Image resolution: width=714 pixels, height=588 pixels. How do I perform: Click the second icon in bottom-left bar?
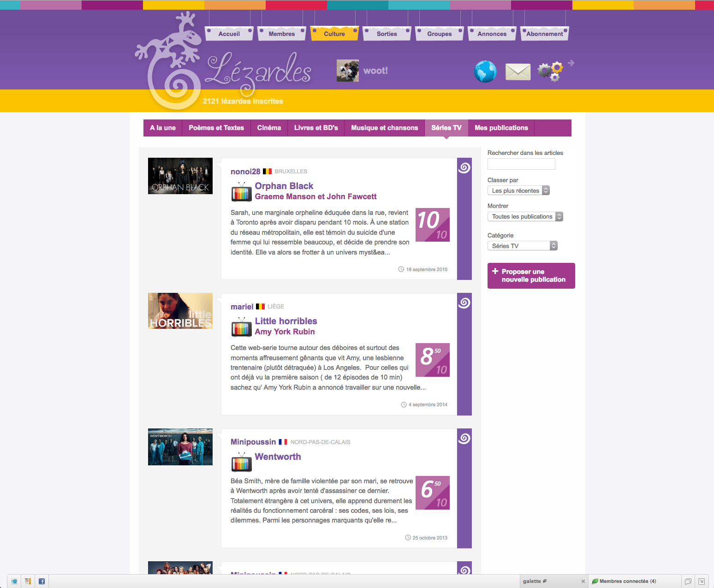click(x=28, y=581)
